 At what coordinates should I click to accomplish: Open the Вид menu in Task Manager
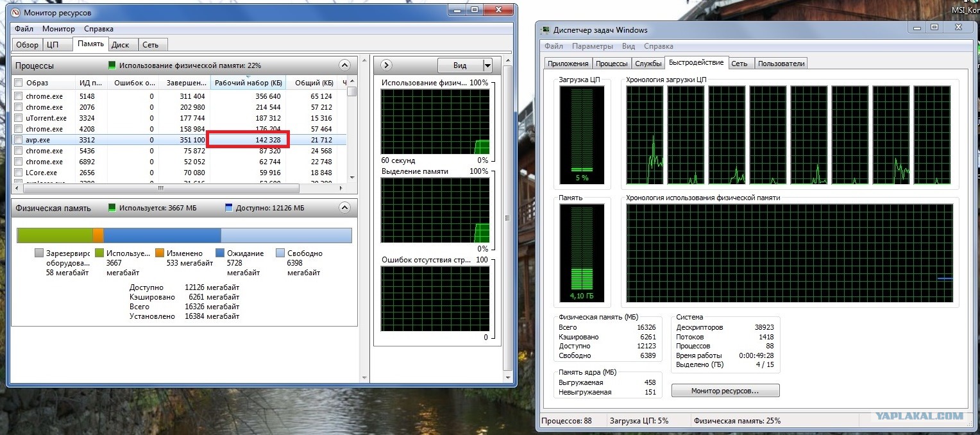(x=629, y=46)
